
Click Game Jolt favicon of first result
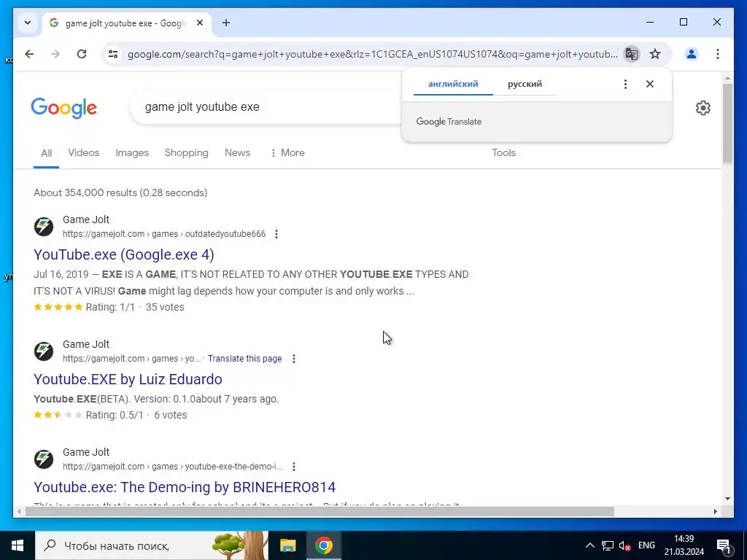[43, 227]
